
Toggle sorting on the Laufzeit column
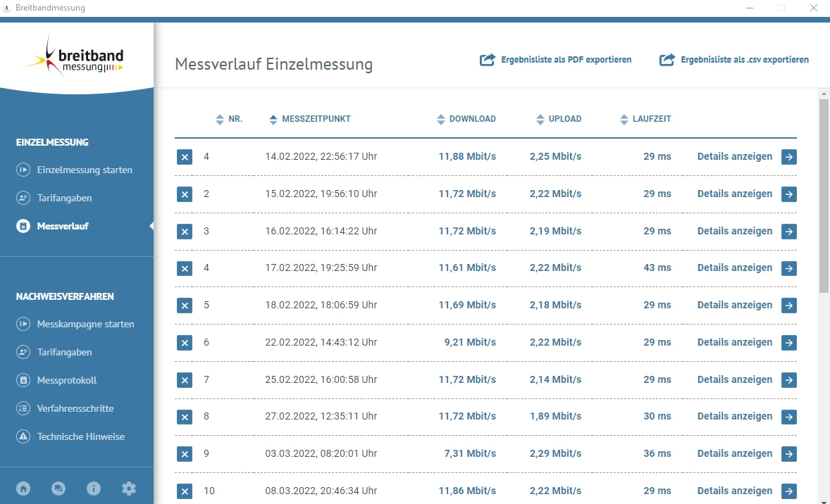point(624,120)
